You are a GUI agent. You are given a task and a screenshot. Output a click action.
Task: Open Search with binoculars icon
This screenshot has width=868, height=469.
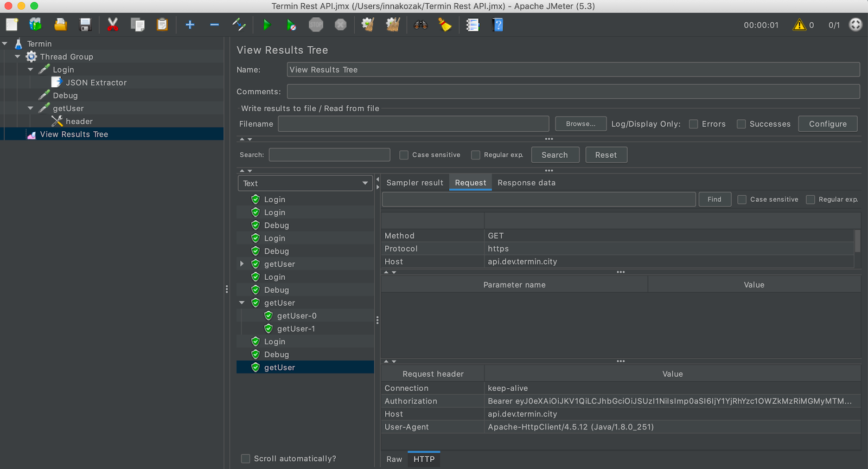(x=420, y=24)
